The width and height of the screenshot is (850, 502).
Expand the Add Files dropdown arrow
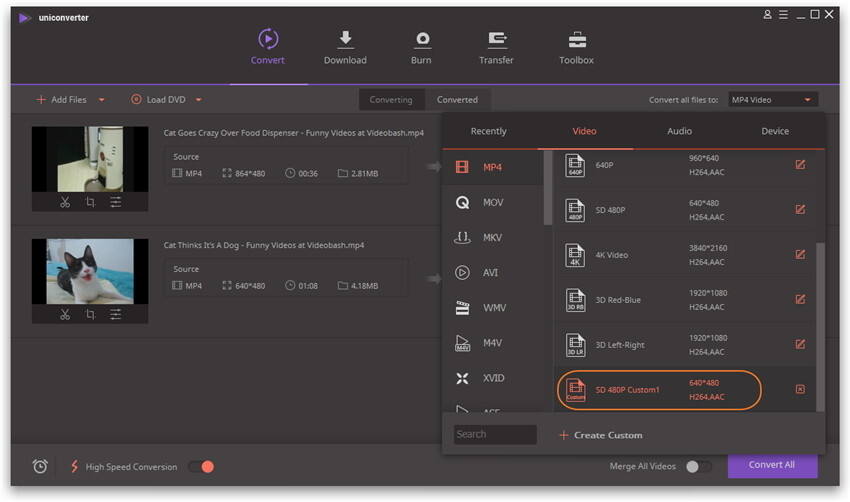click(101, 100)
